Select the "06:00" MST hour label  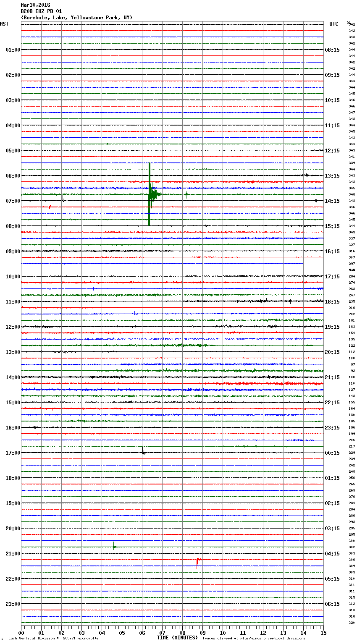[x=13, y=176]
